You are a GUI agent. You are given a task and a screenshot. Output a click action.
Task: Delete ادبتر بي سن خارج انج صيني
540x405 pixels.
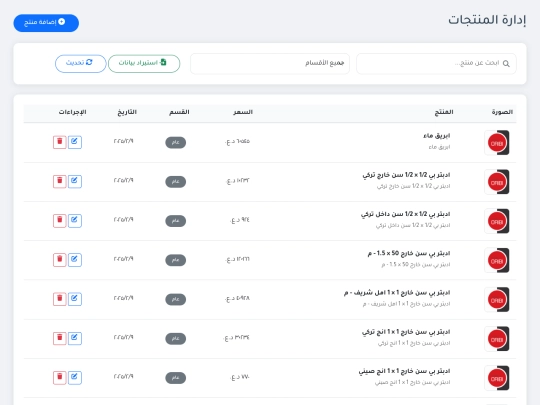[60, 377]
